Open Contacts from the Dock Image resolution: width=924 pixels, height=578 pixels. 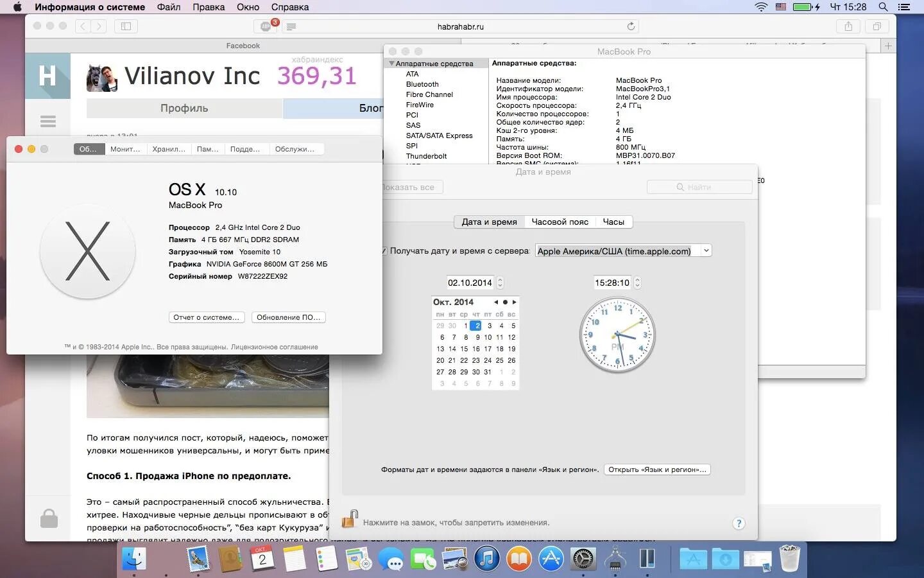click(230, 559)
